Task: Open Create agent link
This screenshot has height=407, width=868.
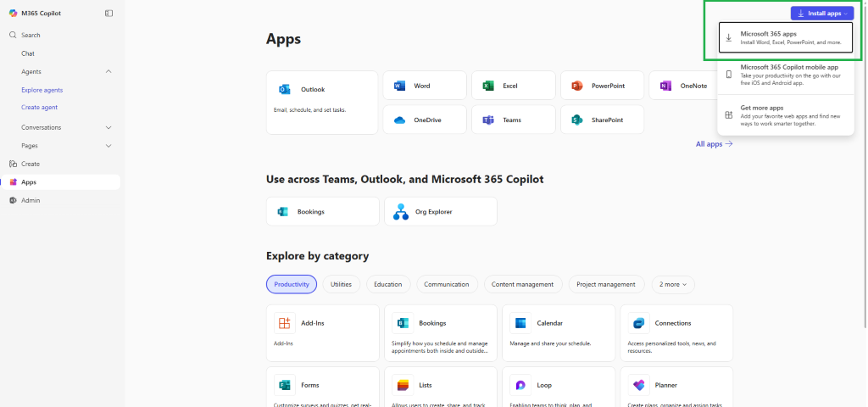Action: (x=39, y=108)
